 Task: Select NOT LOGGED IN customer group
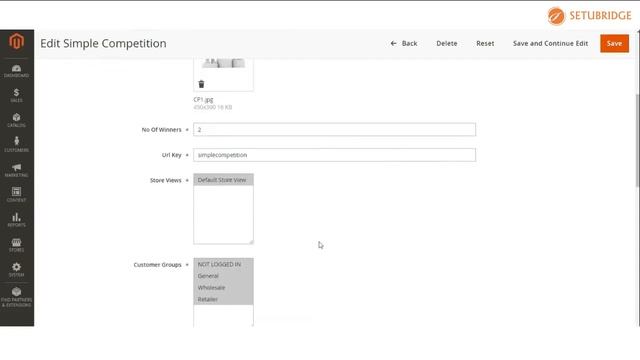(223, 264)
